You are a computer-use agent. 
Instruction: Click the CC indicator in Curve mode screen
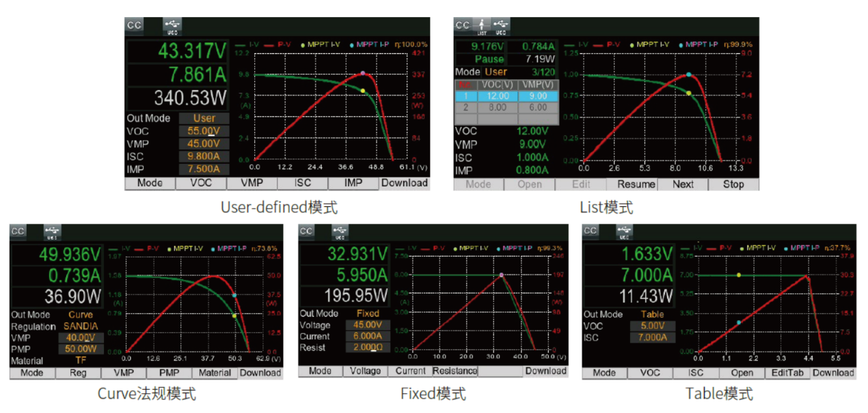(x=18, y=231)
